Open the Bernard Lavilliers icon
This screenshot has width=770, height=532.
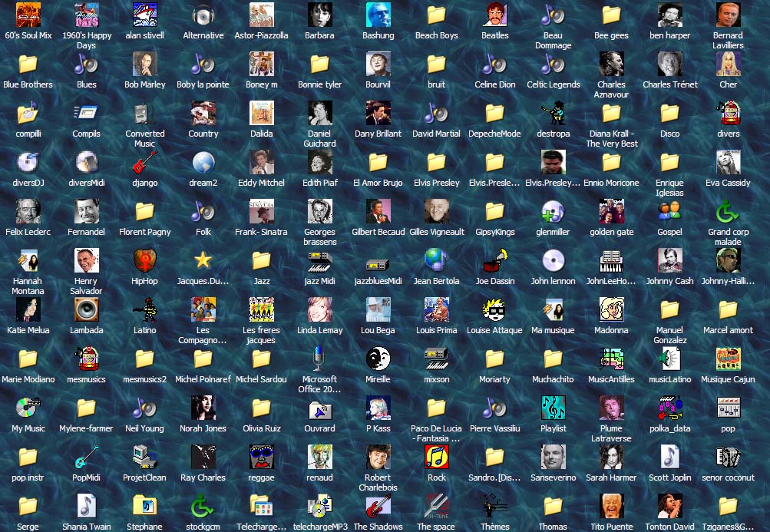coord(729,15)
